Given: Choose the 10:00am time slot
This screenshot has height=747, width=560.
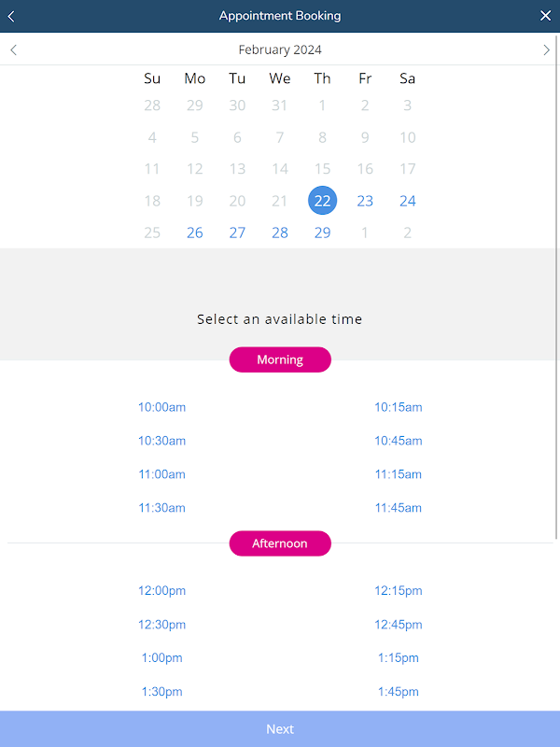Looking at the screenshot, I should [162, 407].
